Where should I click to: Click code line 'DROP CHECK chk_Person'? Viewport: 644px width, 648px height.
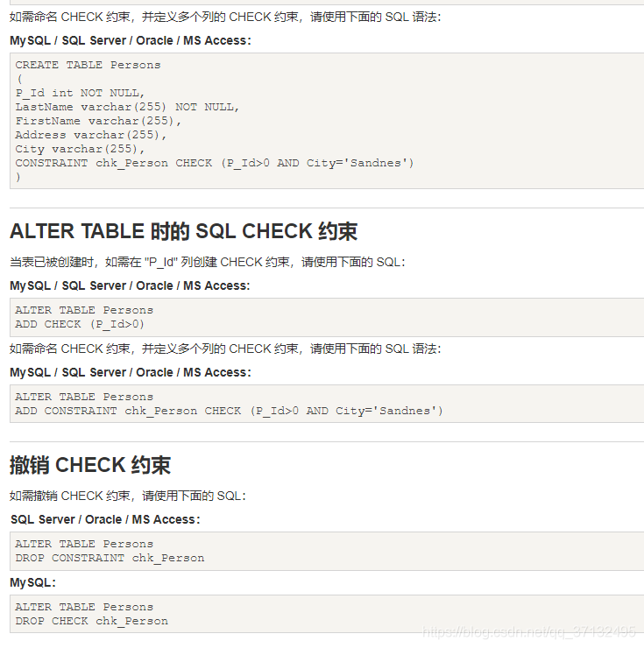click(91, 622)
